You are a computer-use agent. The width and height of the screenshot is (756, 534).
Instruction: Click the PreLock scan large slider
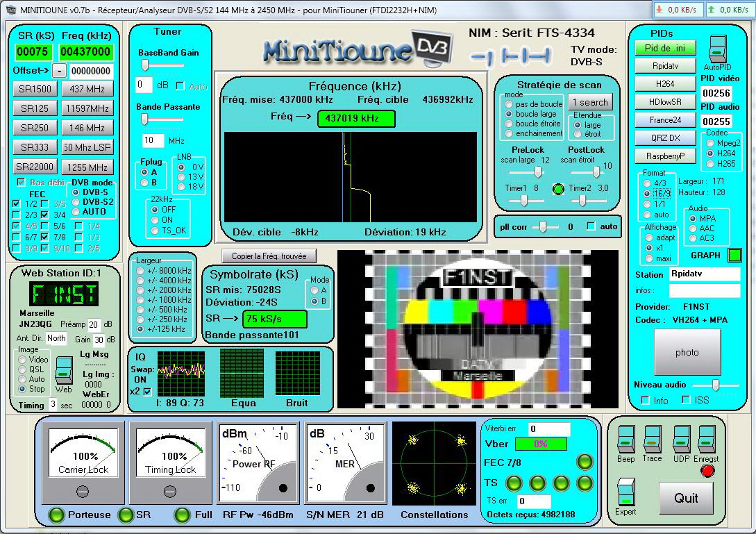(528, 172)
